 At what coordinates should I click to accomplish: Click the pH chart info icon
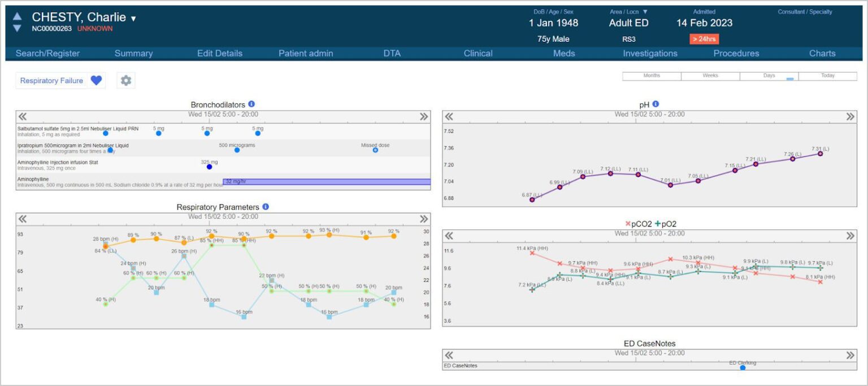pyautogui.click(x=656, y=103)
